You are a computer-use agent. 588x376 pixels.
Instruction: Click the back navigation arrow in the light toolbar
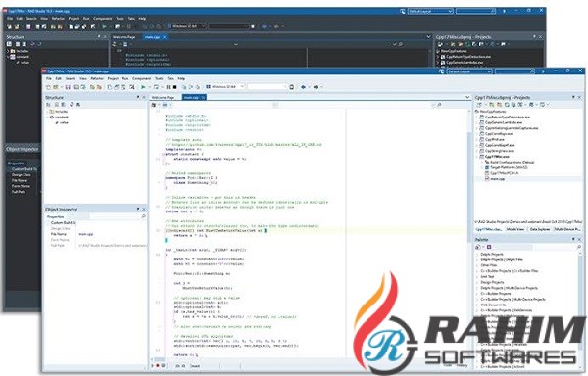(303, 87)
